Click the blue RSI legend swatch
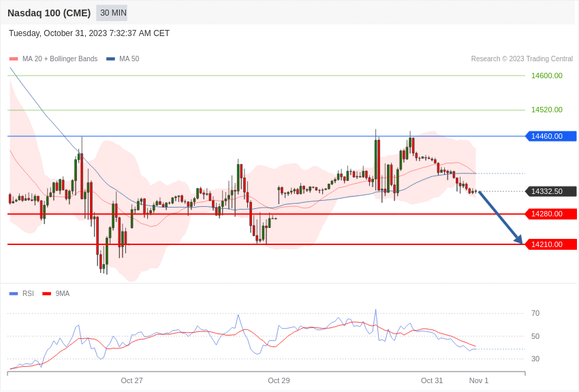 (14, 294)
